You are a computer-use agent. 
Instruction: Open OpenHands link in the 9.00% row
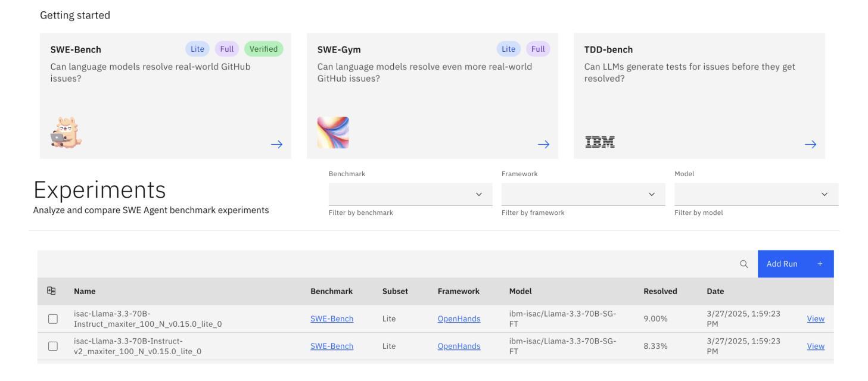pos(459,318)
